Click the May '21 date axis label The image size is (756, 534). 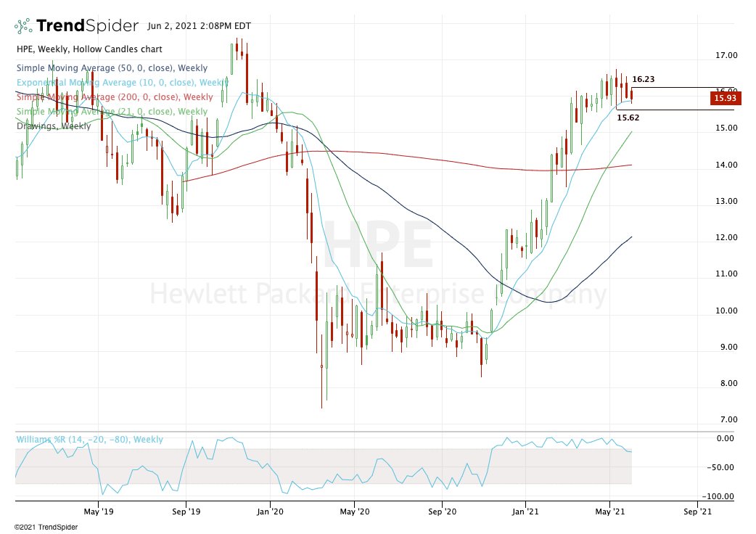coord(610,512)
